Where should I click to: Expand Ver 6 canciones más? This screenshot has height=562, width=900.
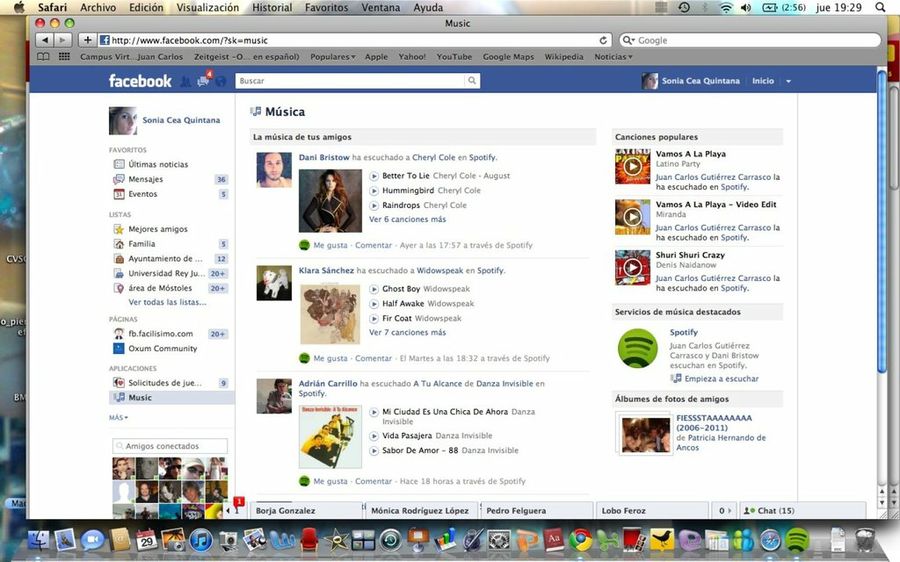tap(407, 219)
